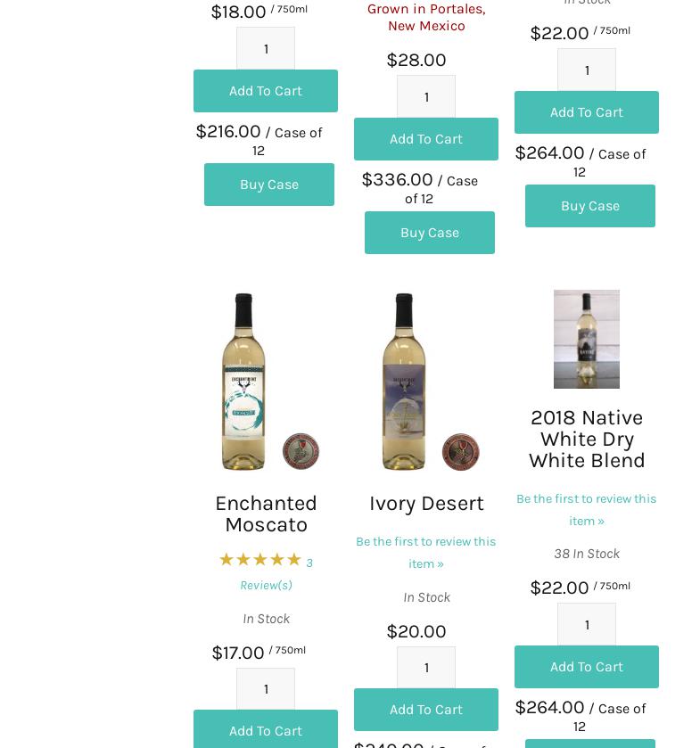700x748 pixels.
Task: Add the $28.00 Portales wine to cart
Action: point(426,139)
